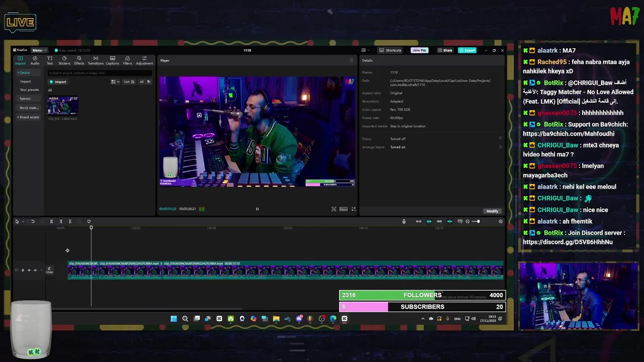Click the timeline zoom-in plus icon
Viewport: 644px width, 362px height.
[501, 221]
